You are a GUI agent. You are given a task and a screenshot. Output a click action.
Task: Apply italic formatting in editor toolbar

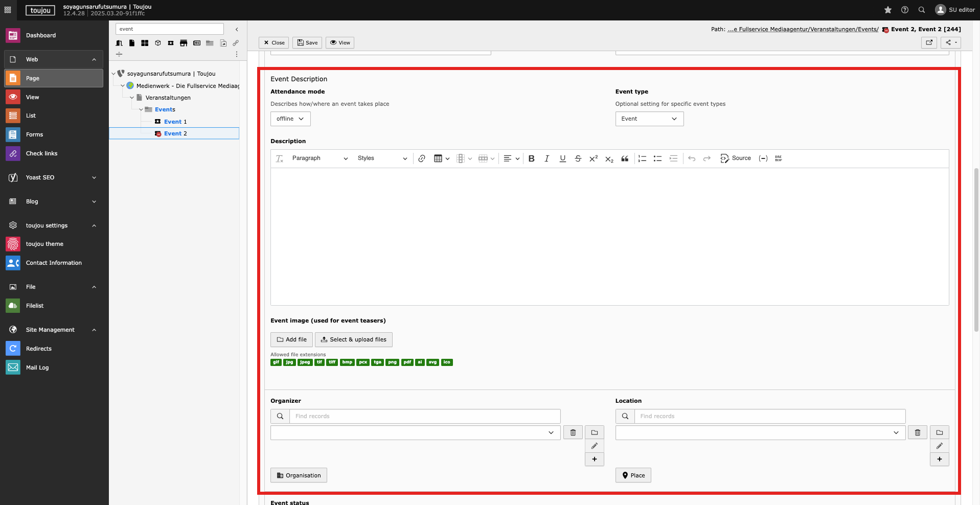546,158
